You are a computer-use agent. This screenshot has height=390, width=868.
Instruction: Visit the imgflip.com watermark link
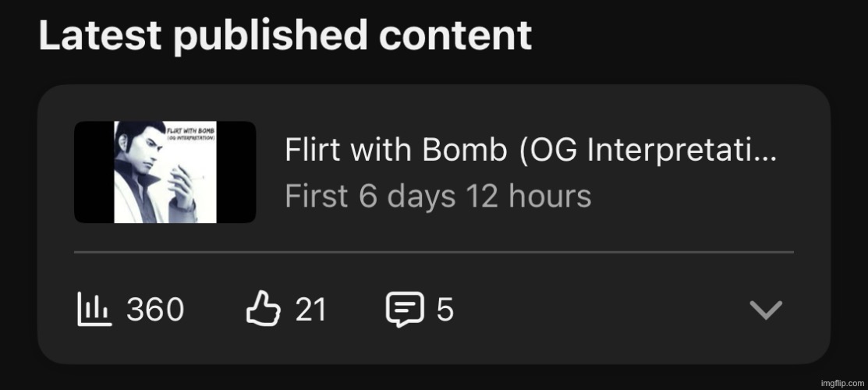click(842, 383)
